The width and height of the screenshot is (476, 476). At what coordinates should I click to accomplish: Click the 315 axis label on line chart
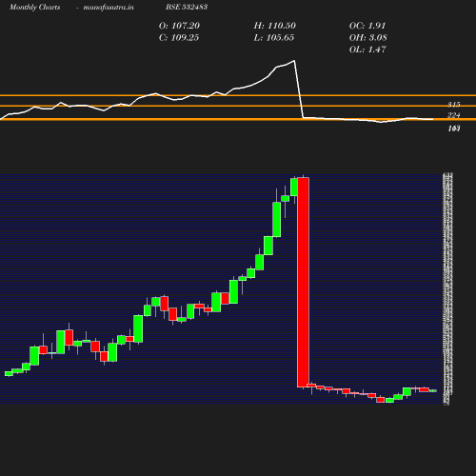pos(454,105)
